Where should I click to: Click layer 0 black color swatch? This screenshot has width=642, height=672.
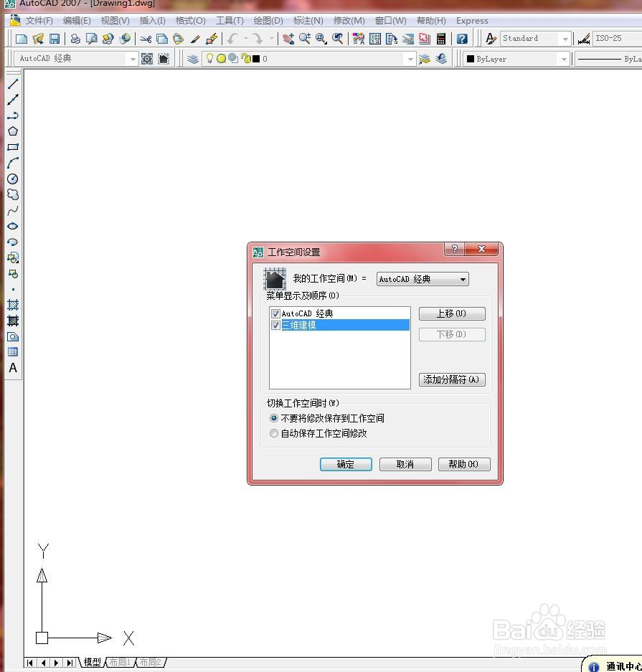coord(256,59)
